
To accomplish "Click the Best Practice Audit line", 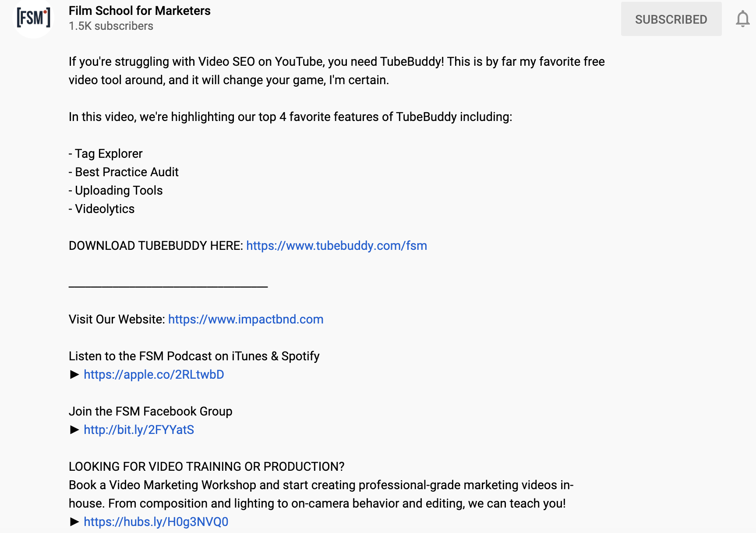I will tap(124, 172).
